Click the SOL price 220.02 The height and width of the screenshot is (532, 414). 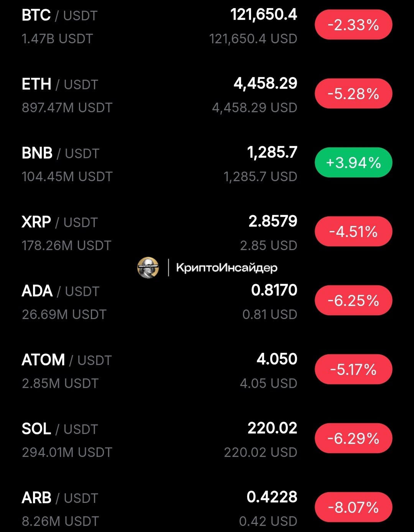point(272,428)
